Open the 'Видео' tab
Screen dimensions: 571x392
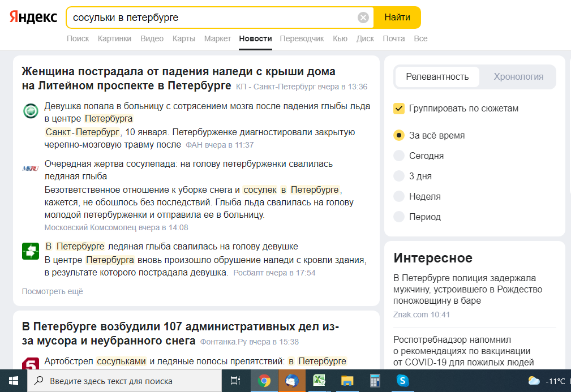click(152, 38)
